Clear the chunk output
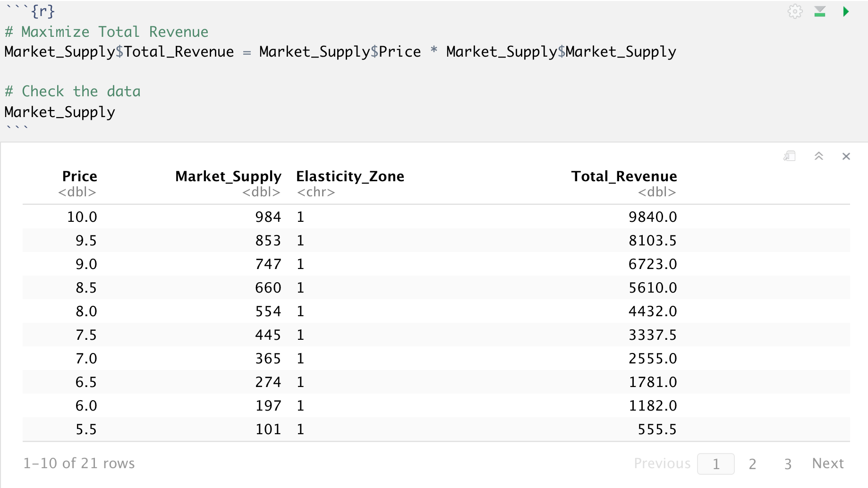 [846, 156]
